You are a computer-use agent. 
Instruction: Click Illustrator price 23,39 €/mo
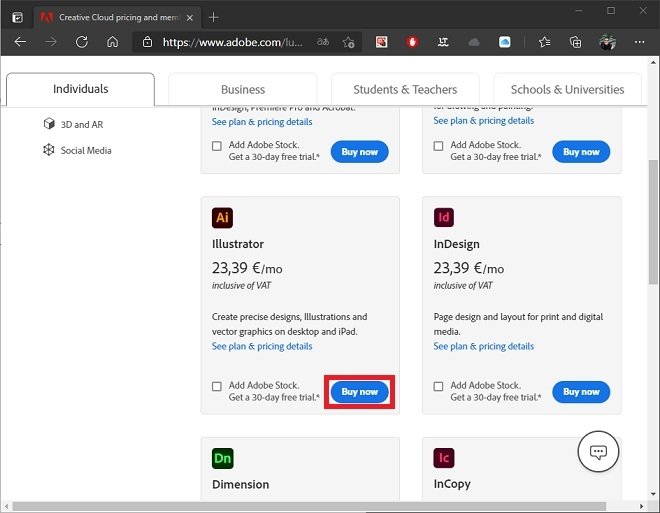(x=247, y=268)
